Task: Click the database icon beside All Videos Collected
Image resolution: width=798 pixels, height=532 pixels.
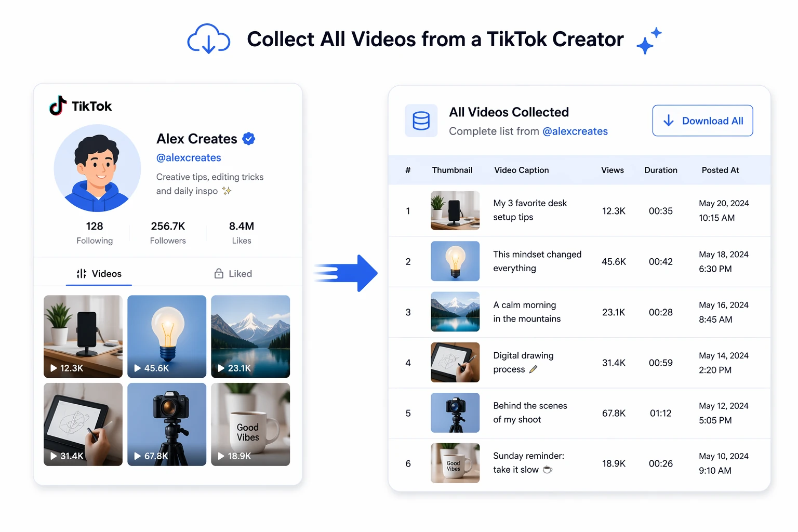Action: 421,121
